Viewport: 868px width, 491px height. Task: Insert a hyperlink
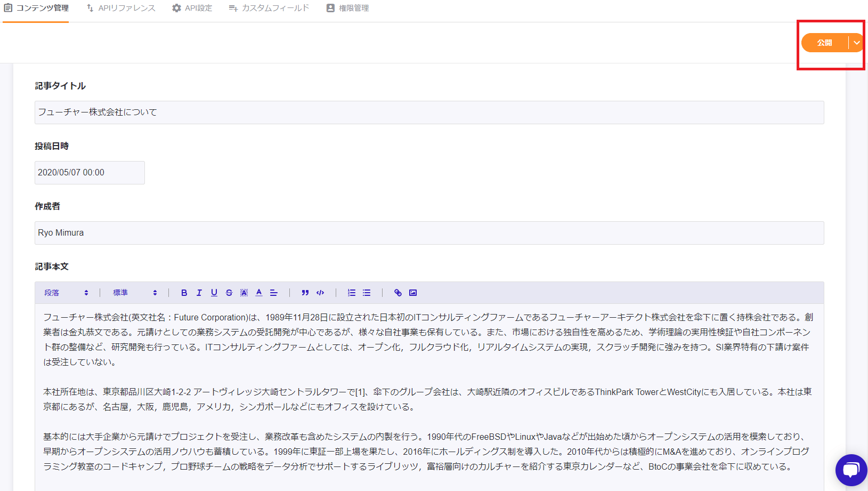click(398, 293)
